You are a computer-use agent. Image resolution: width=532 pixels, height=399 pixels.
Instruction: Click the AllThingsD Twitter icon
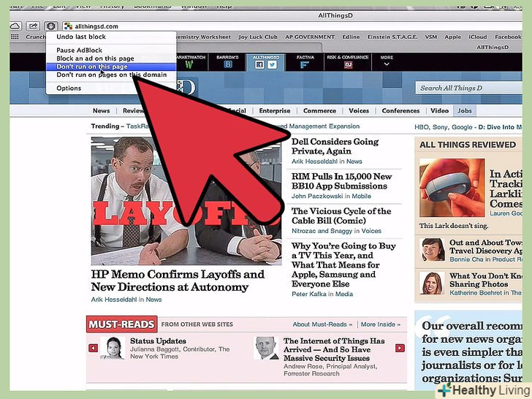click(272, 64)
